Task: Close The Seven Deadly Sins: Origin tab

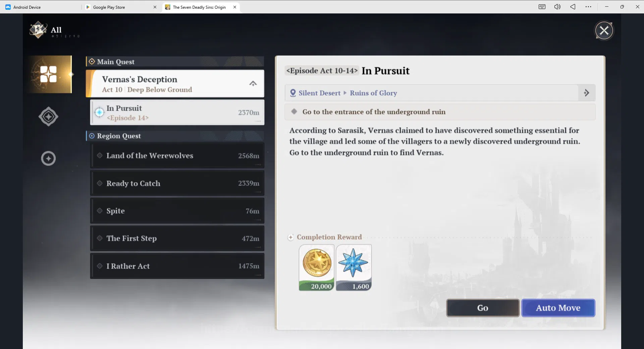Action: 235,7
